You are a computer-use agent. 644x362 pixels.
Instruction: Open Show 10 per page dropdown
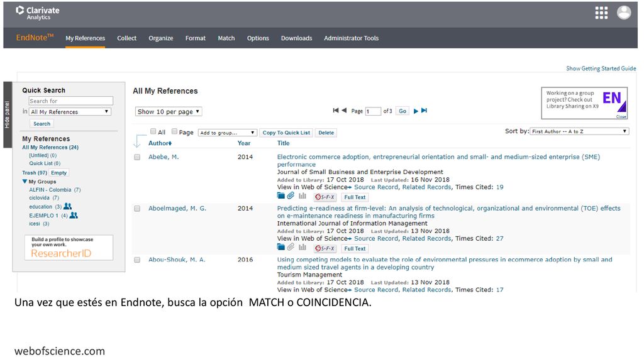(169, 112)
